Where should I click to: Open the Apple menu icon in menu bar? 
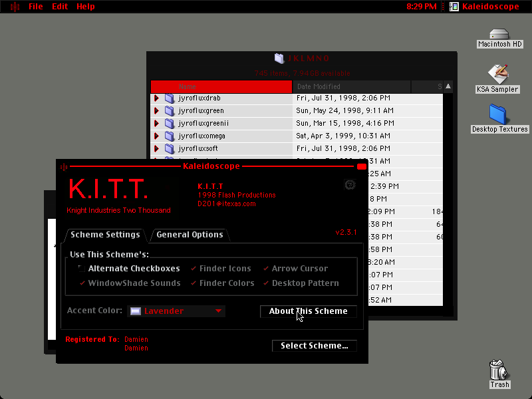(x=15, y=7)
